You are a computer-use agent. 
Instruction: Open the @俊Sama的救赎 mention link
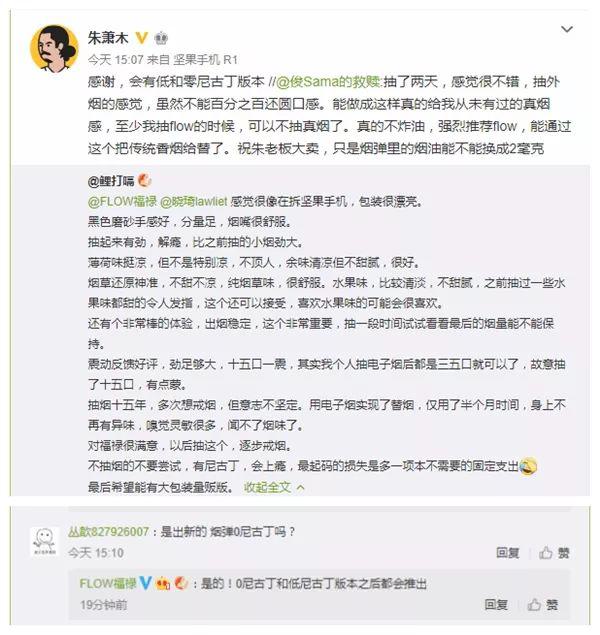(328, 82)
